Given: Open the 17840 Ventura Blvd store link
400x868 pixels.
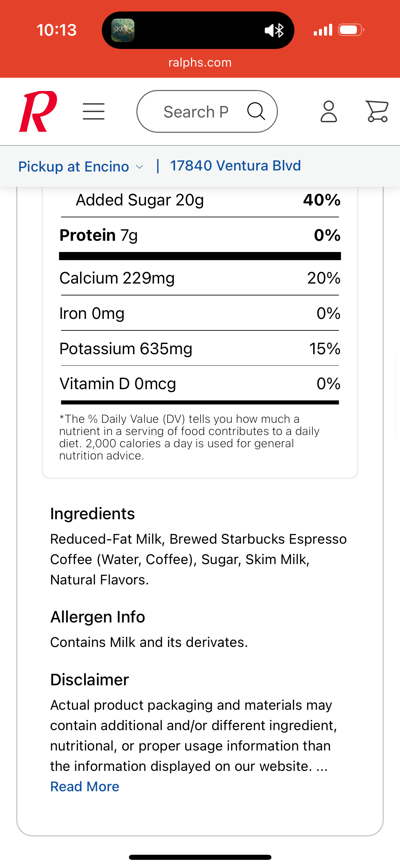Looking at the screenshot, I should click(x=235, y=166).
